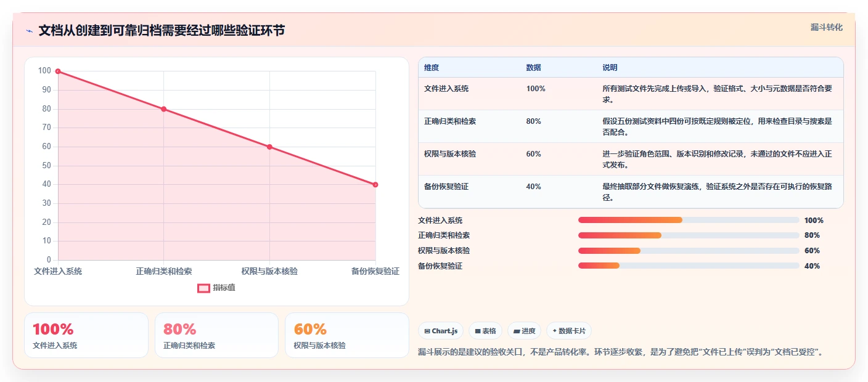Click the 漏斗转化 label at top right
Viewport: 868px width, 382px height.
(x=826, y=27)
